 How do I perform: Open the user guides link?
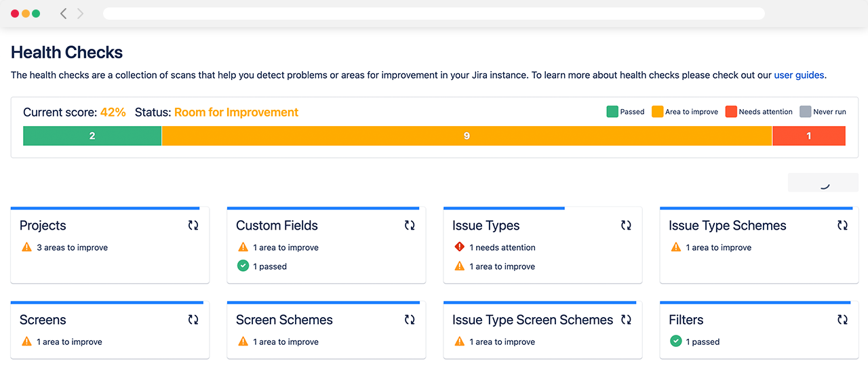click(799, 75)
